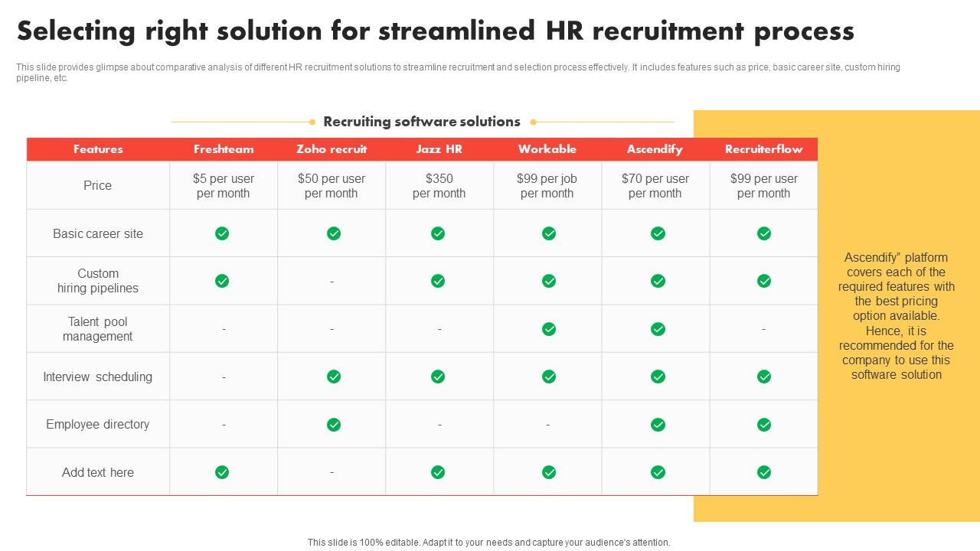Viewport: 980px width, 551px height.
Task: Click Freshteam's Basic career site checkmark
Action: (x=222, y=233)
